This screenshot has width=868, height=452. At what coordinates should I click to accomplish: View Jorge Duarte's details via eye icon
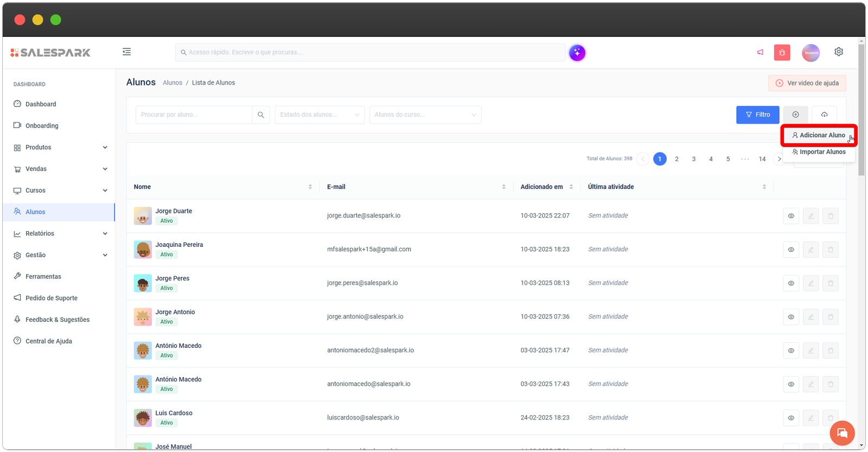[x=790, y=216]
